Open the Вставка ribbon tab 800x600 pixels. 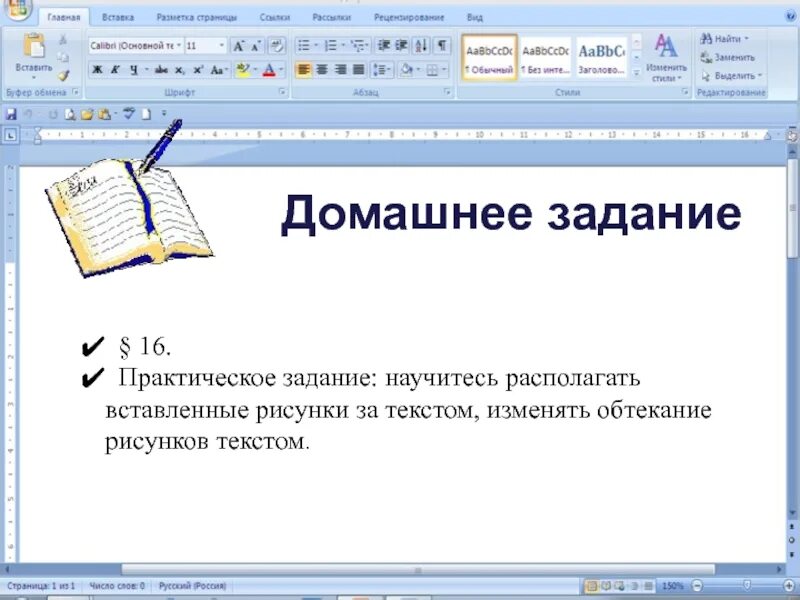point(118,17)
